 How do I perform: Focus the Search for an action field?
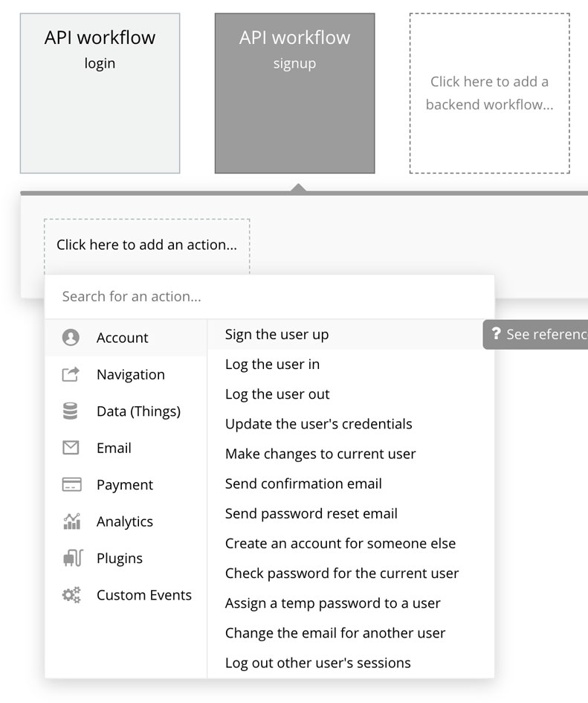pyautogui.click(x=269, y=297)
